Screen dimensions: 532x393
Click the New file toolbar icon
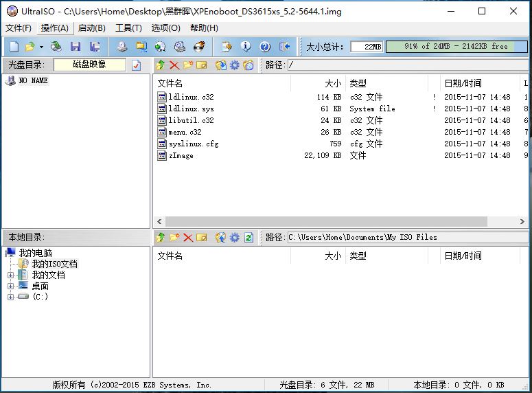14,47
